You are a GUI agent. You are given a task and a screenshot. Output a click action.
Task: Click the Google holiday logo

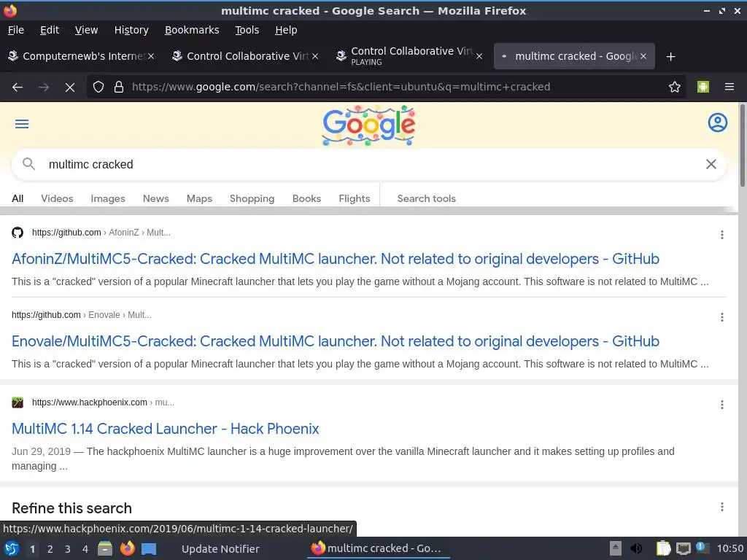click(369, 125)
